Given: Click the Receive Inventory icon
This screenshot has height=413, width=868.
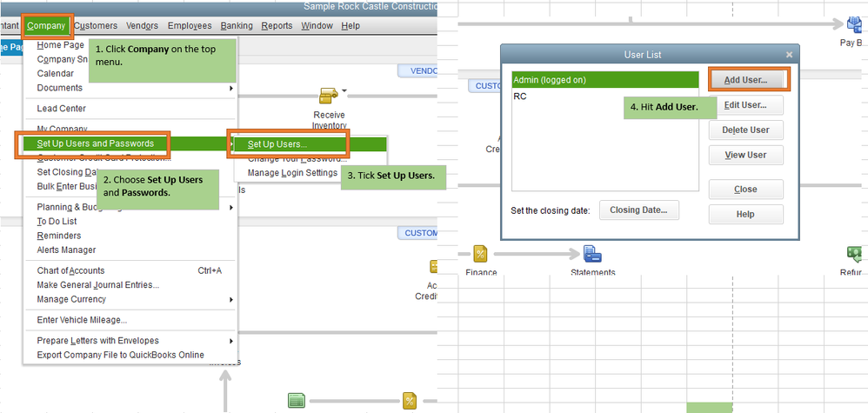Looking at the screenshot, I should [328, 96].
